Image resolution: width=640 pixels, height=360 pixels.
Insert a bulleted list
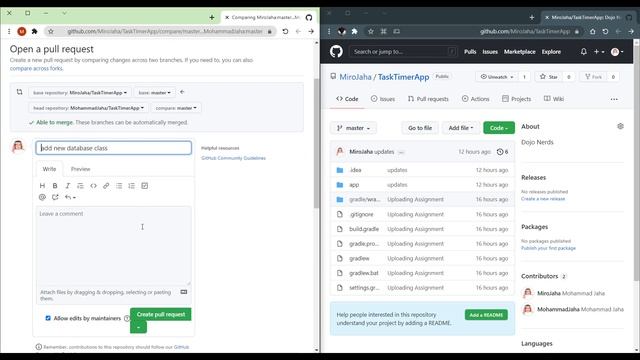(x=119, y=186)
